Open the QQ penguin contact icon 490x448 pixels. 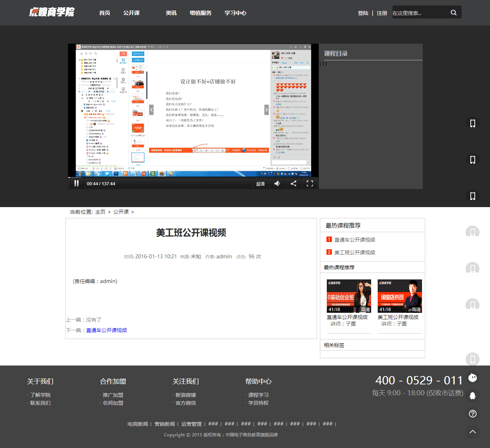click(473, 396)
